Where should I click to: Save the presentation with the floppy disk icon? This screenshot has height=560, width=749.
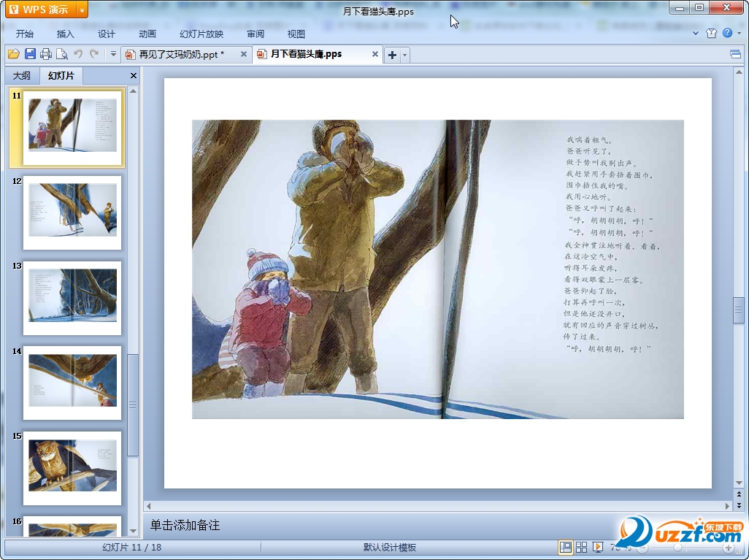(x=30, y=54)
